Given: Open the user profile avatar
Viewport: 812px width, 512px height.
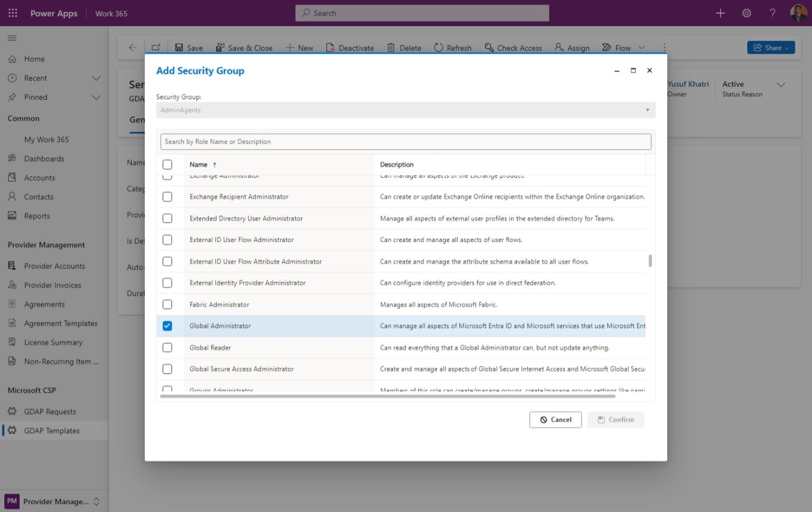Looking at the screenshot, I should pos(798,13).
